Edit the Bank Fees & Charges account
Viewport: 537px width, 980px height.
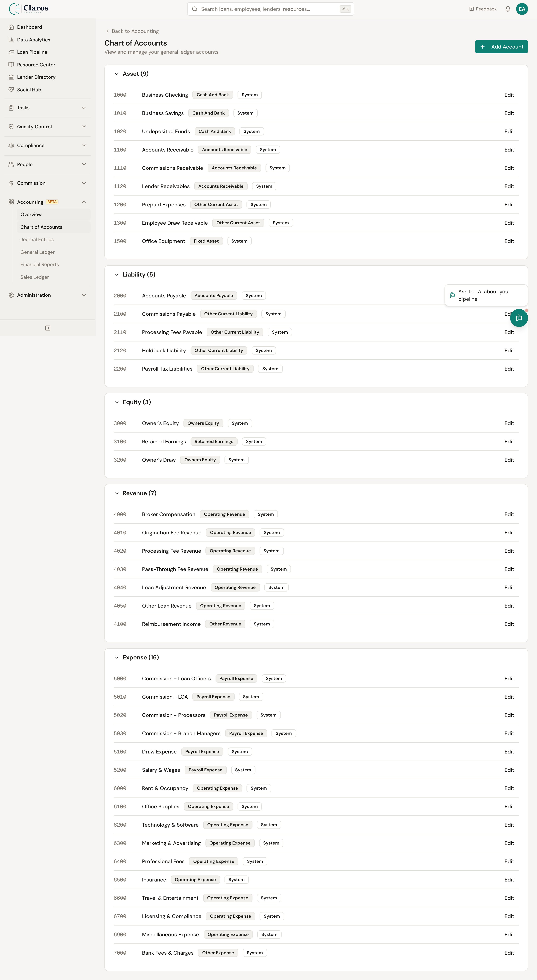pos(509,953)
